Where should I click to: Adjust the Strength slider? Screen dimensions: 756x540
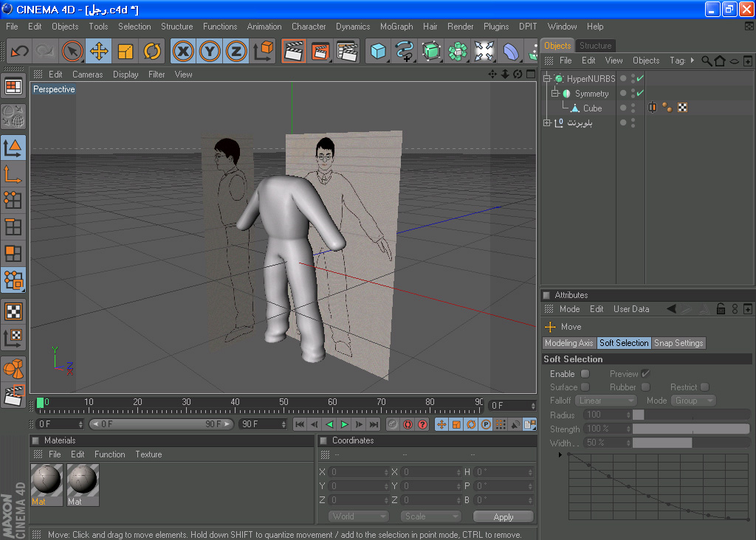coord(691,429)
